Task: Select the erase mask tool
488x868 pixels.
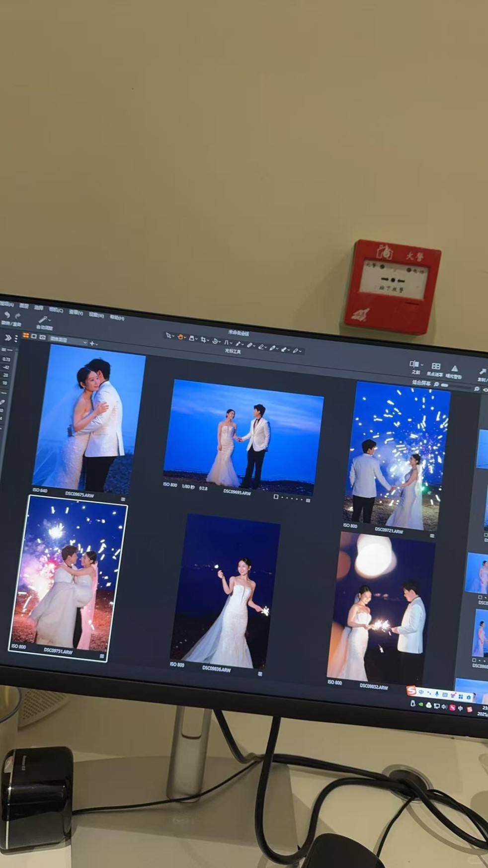Action: click(261, 346)
